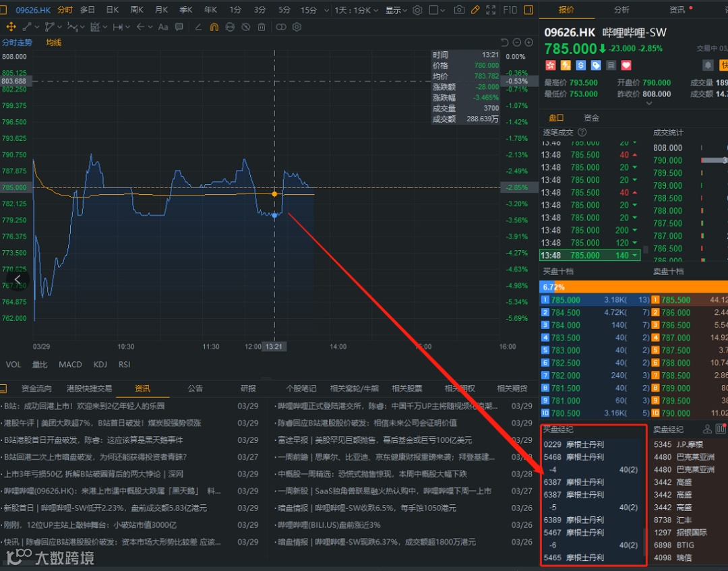728x571 pixels.
Task: Open the minute period dropdown after 15分
Action: point(326,10)
